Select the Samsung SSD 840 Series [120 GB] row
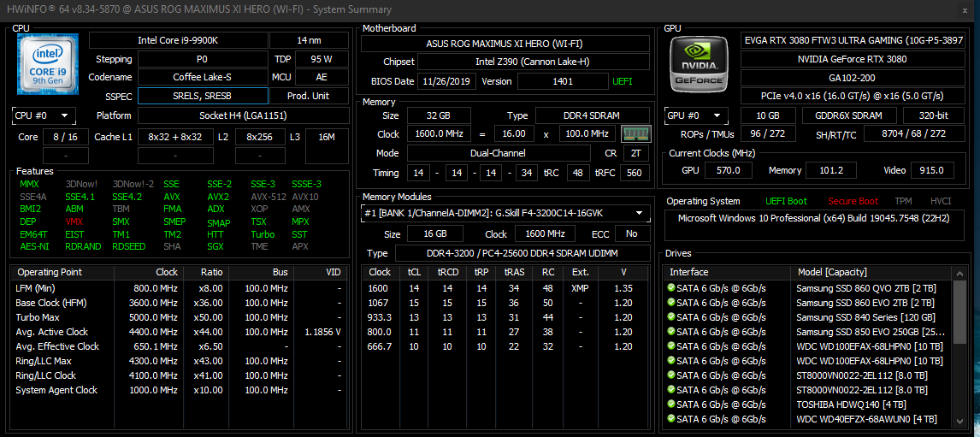 [x=808, y=317]
